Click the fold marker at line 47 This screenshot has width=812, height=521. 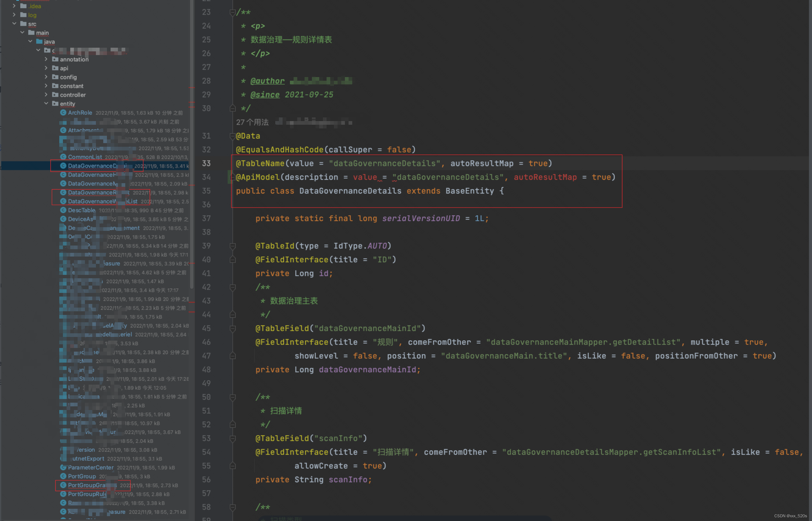point(232,356)
